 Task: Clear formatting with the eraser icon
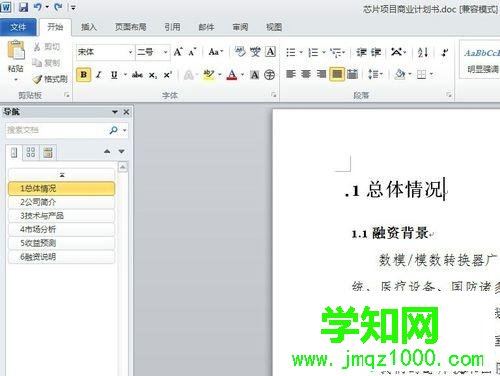tap(240, 52)
